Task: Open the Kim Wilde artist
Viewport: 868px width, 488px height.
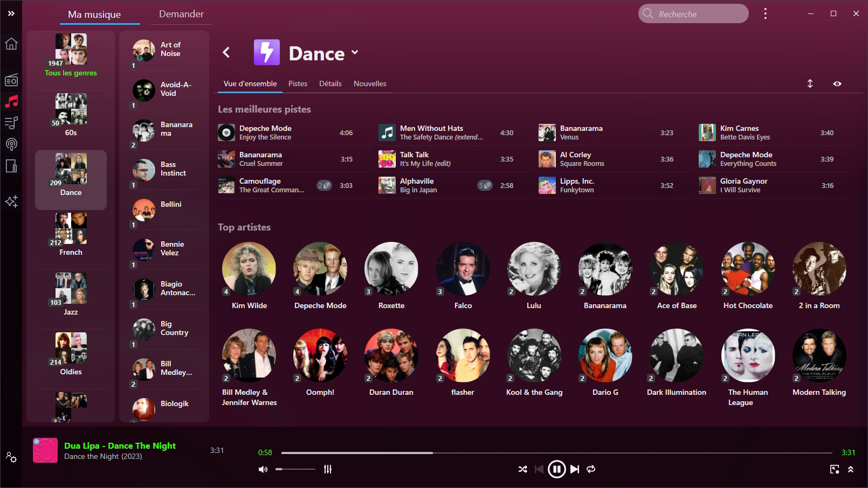Action: click(x=249, y=275)
